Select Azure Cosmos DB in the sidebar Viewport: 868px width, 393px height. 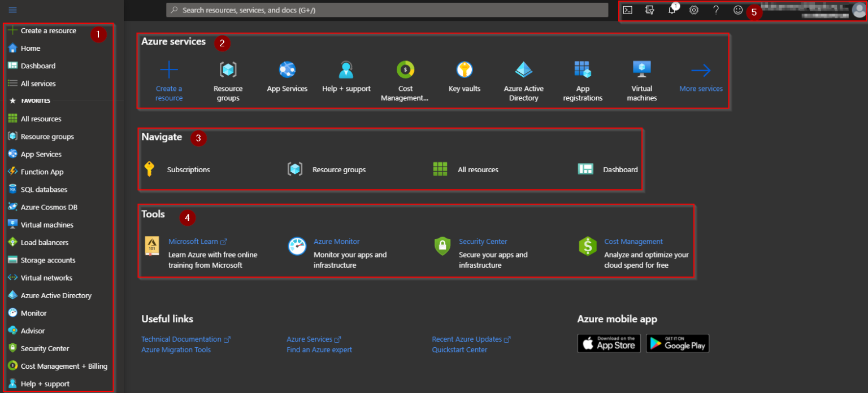49,207
